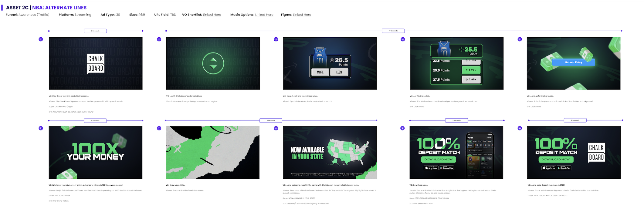Click the Google Play badge in frame 9
The width and height of the screenshot is (644, 216).
[x=446, y=168]
